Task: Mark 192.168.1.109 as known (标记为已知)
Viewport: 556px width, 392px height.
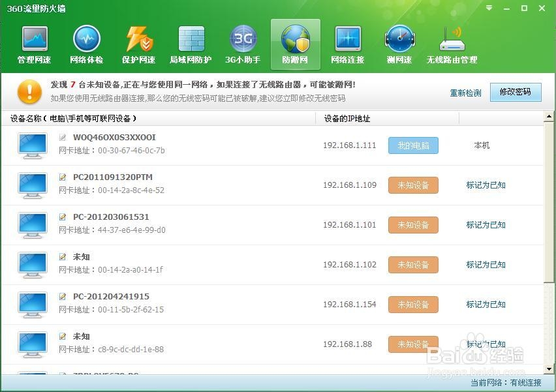Action: tap(486, 185)
